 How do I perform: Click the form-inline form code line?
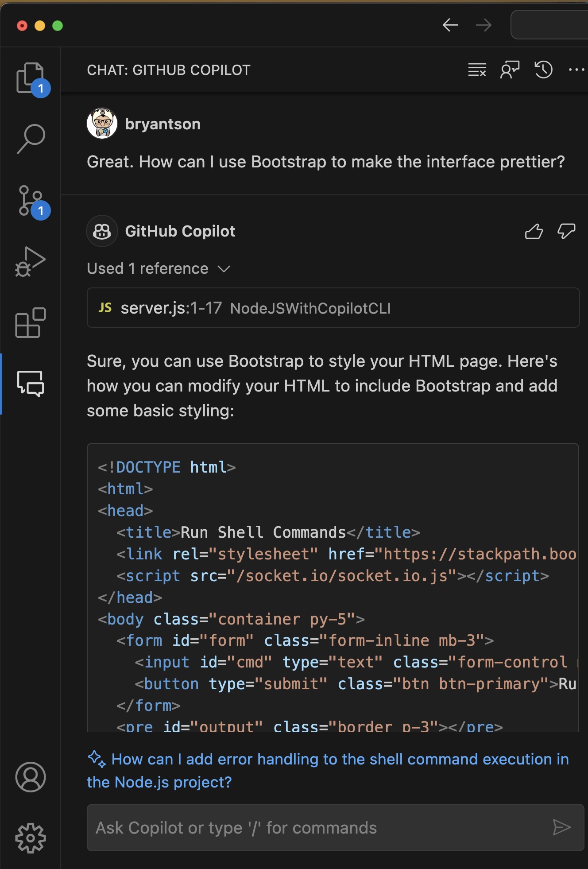pos(305,640)
